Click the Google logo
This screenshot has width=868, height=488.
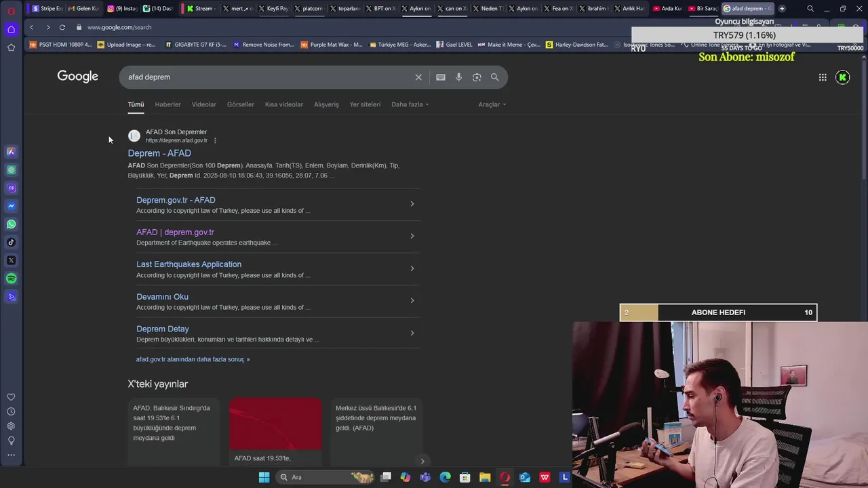coord(77,77)
